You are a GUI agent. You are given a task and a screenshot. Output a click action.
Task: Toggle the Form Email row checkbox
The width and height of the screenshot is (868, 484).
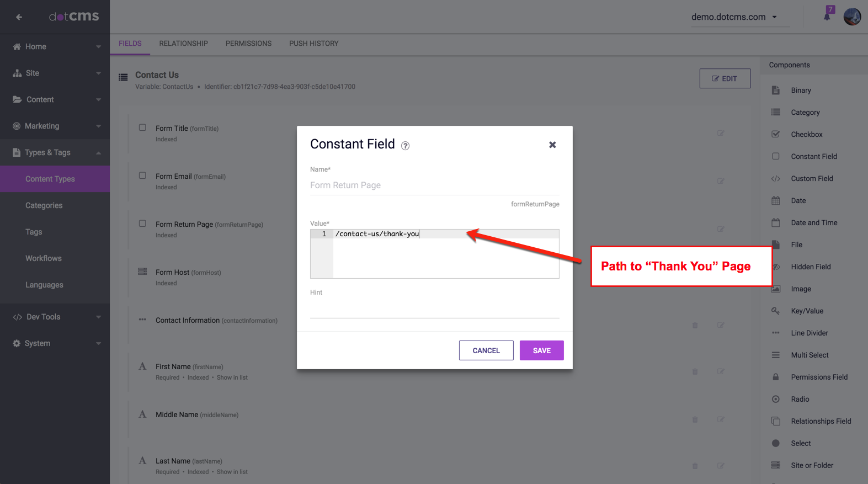point(142,176)
